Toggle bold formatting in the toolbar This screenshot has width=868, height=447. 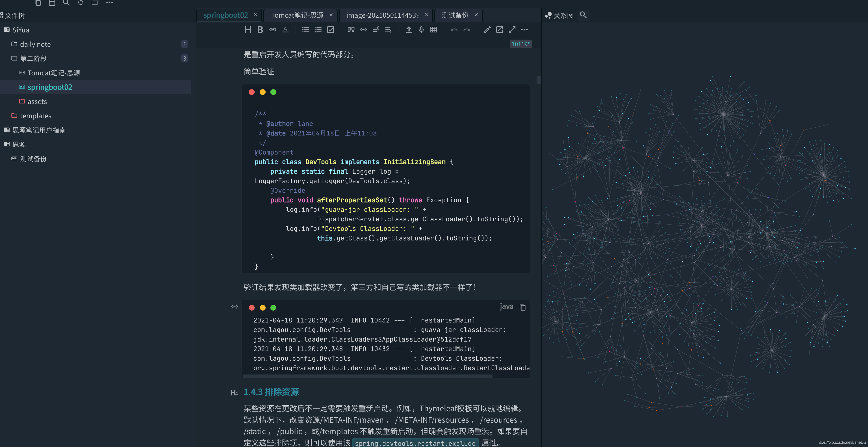[260, 30]
